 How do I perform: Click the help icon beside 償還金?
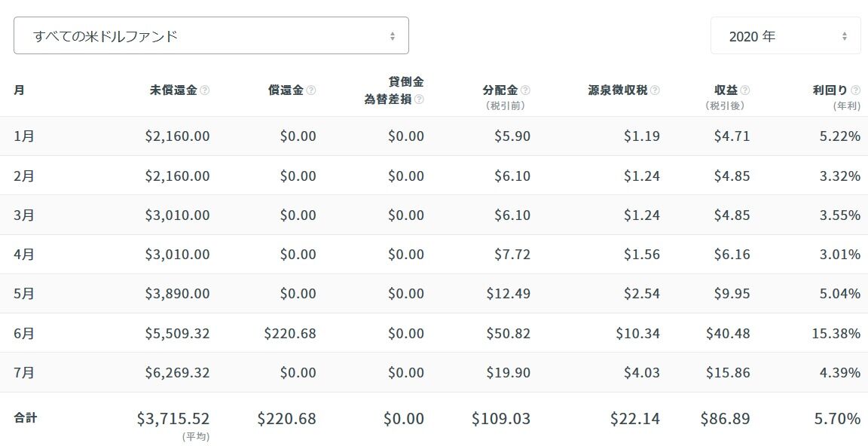click(311, 90)
